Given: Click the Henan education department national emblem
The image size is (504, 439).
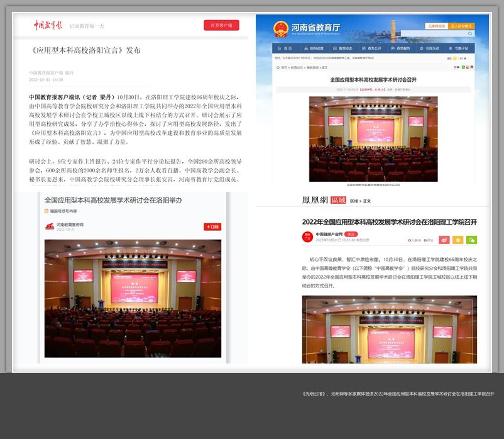Looking at the screenshot, I should click(x=280, y=29).
